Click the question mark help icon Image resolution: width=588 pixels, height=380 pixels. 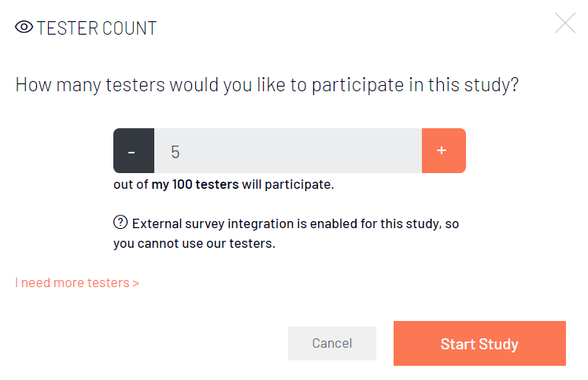pyautogui.click(x=120, y=222)
